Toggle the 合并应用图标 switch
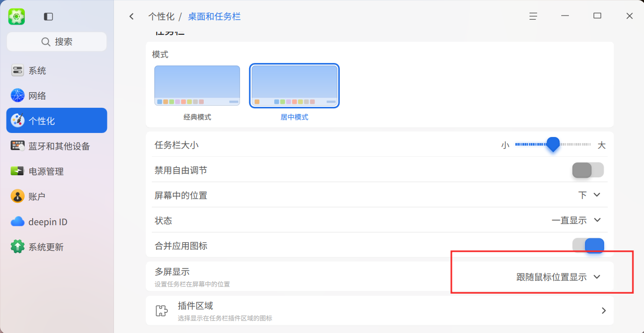Image resolution: width=644 pixels, height=333 pixels. point(588,246)
